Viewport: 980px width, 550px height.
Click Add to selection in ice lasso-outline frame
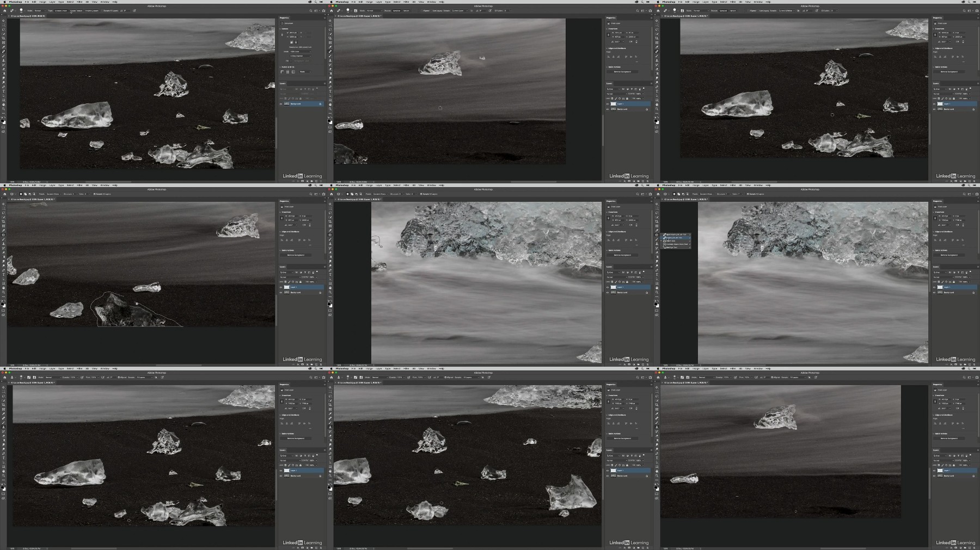point(26,194)
